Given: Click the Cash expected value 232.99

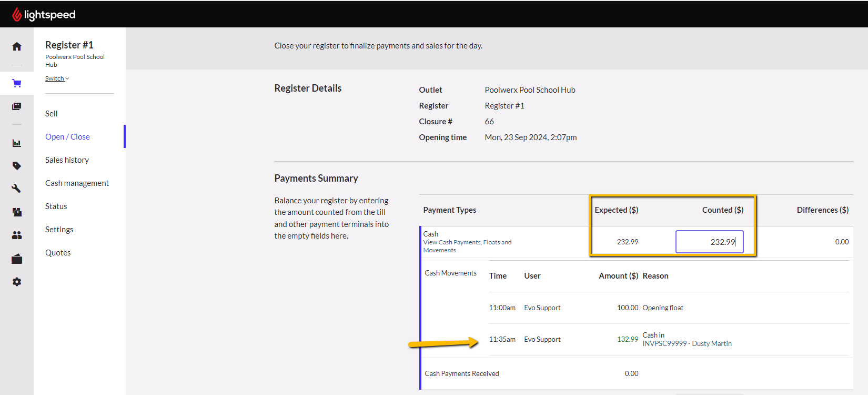Looking at the screenshot, I should coord(628,242).
